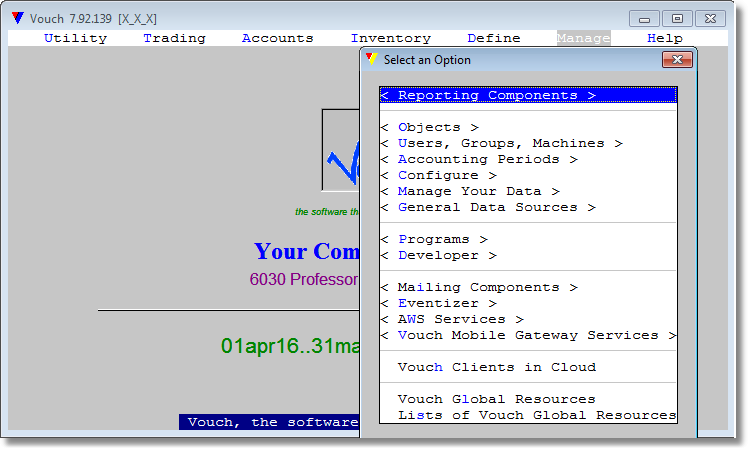The image size is (748, 450).
Task: Click the Vouch logo image
Action: click(x=341, y=150)
